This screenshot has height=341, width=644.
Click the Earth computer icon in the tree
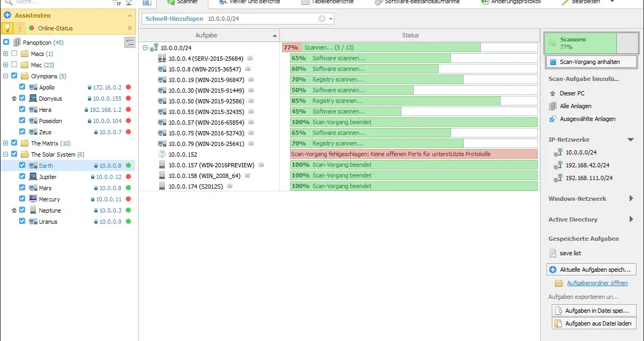(33, 166)
